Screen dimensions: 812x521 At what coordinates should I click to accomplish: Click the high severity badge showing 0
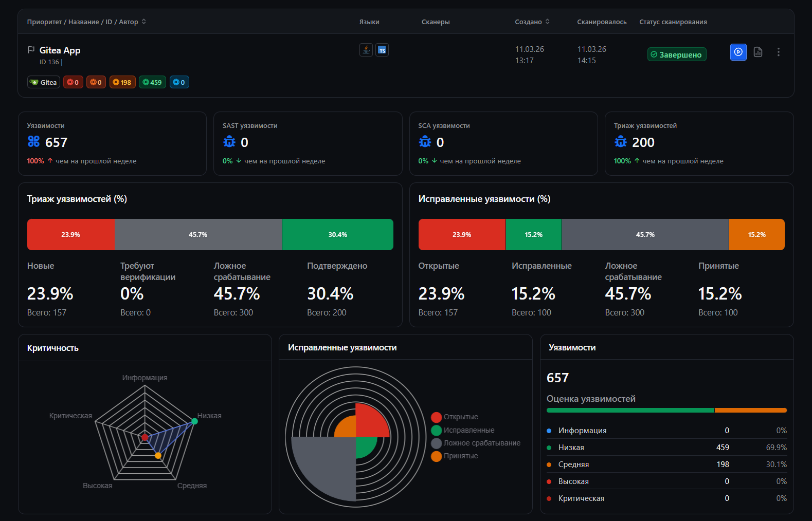[96, 82]
